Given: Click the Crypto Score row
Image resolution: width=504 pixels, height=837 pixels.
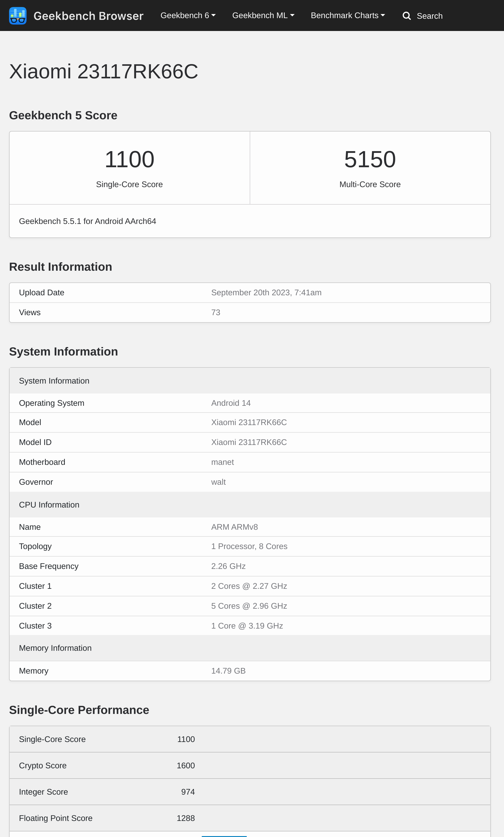Looking at the screenshot, I should click(x=250, y=765).
